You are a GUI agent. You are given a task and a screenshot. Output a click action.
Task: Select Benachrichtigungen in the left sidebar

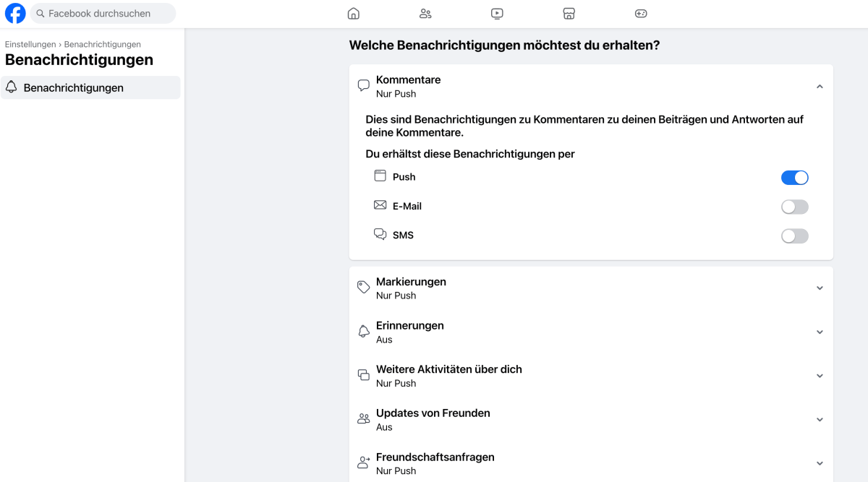coord(90,87)
